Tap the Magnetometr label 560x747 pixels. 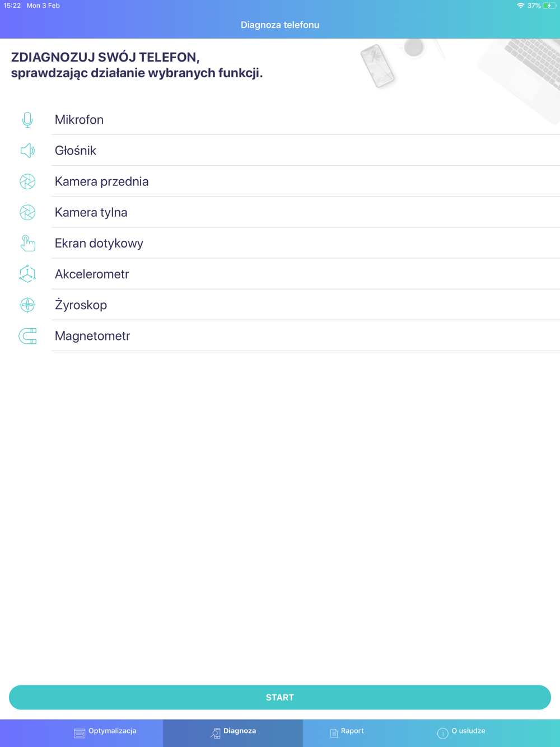(x=92, y=336)
